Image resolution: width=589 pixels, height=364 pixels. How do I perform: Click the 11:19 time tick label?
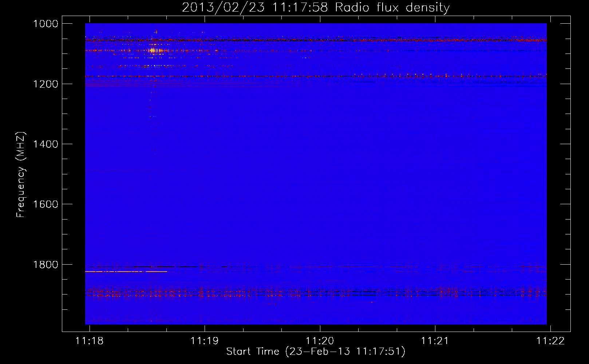point(205,341)
